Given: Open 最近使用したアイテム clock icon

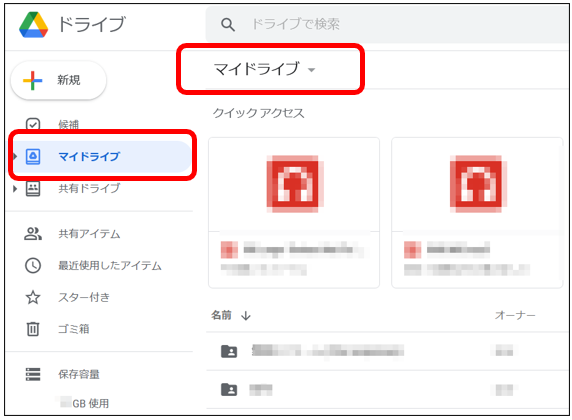Looking at the screenshot, I should coord(33,265).
